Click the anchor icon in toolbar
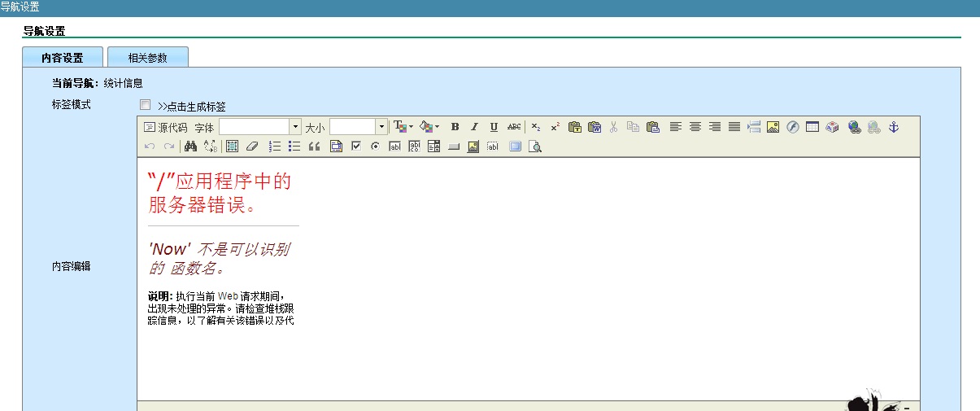This screenshot has width=980, height=411. pos(893,127)
